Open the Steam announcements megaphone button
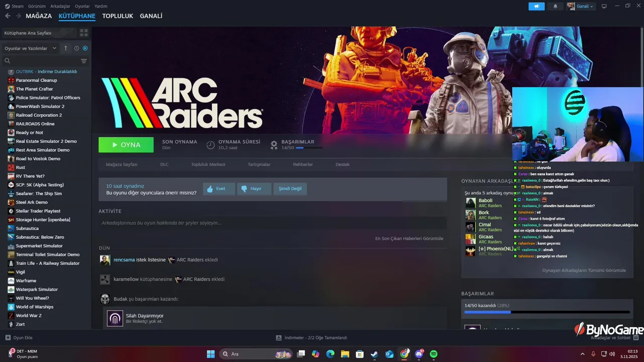Viewport: 644px width, 362px height. [536, 6]
